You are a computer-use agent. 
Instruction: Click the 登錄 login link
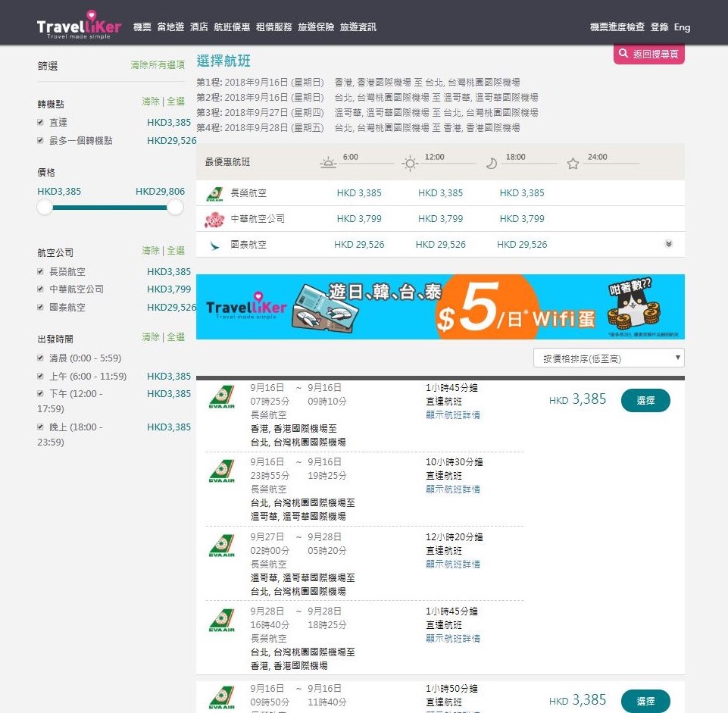[659, 27]
